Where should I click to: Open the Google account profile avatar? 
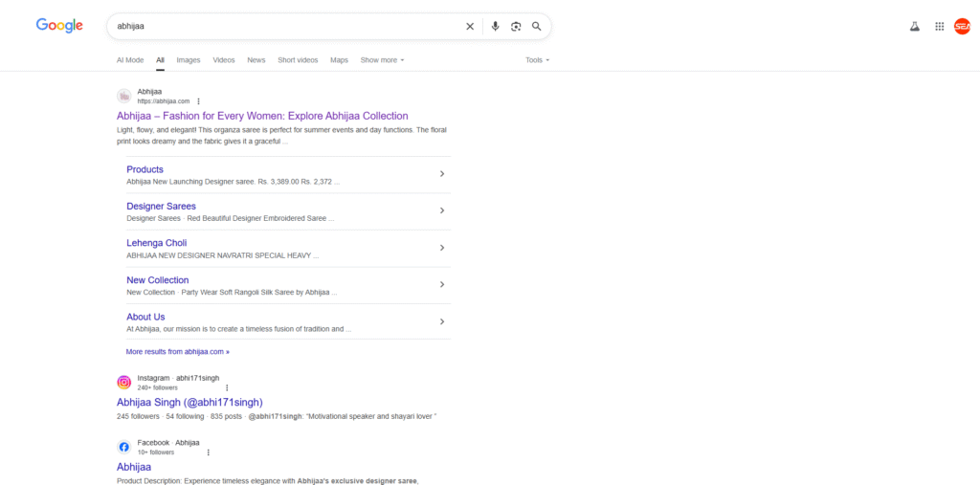tap(962, 26)
